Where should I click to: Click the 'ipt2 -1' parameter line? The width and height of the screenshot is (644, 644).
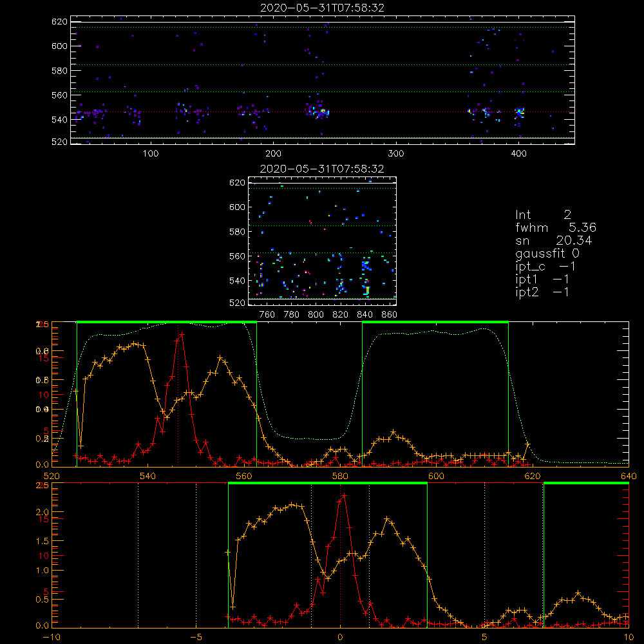click(x=542, y=292)
